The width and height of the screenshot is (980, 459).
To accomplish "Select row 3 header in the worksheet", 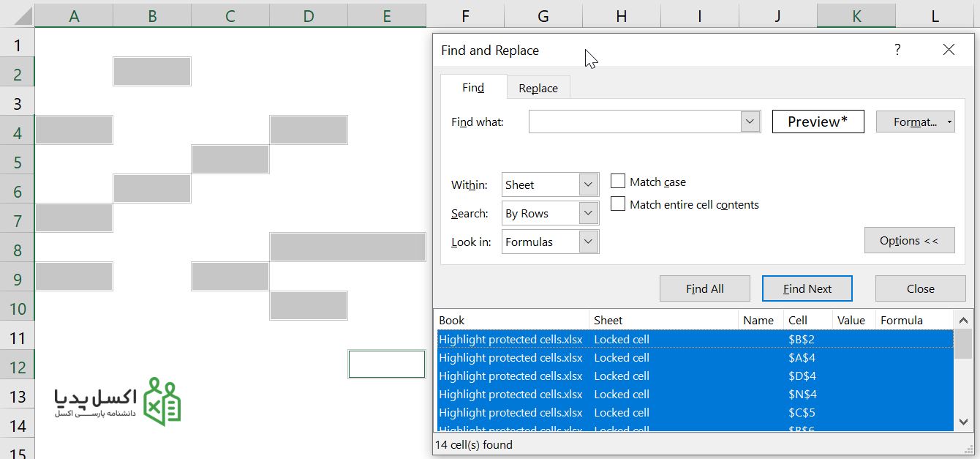I will pyautogui.click(x=17, y=103).
